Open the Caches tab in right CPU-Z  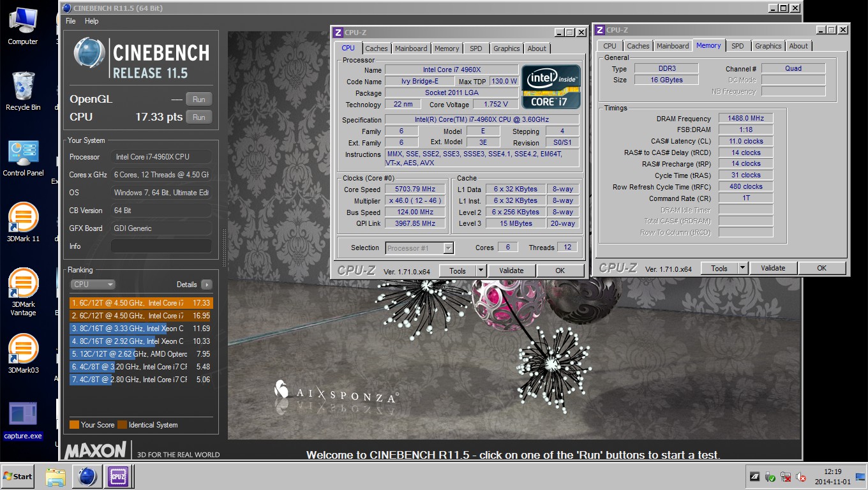click(x=638, y=46)
